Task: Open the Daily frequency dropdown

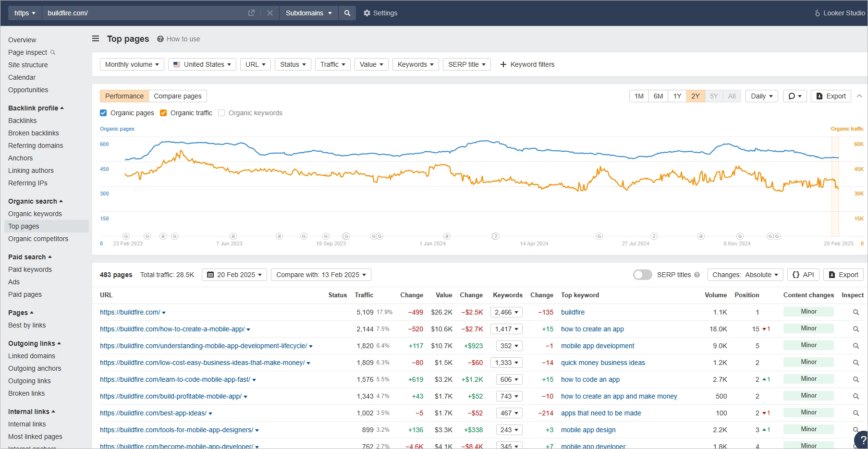Action: tap(761, 96)
